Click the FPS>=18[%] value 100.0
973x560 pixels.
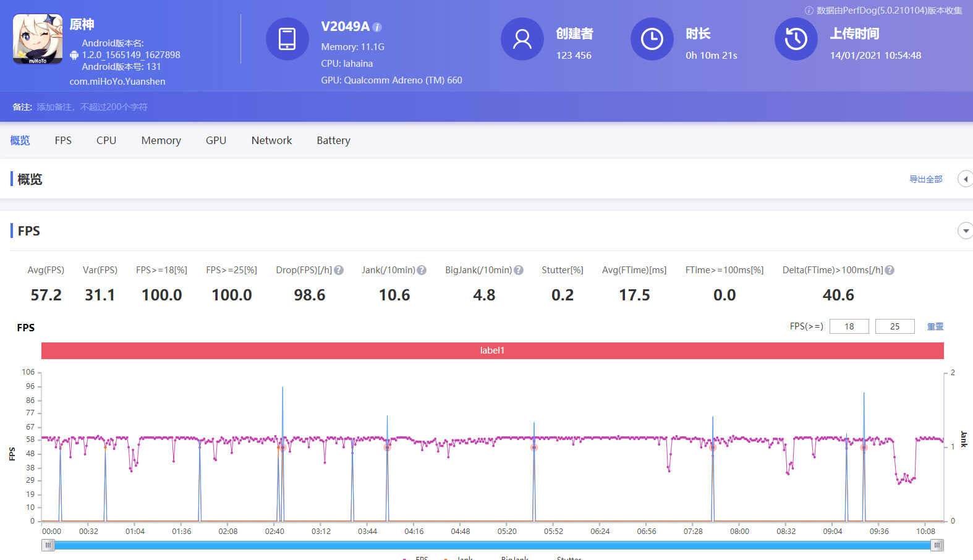coord(162,295)
